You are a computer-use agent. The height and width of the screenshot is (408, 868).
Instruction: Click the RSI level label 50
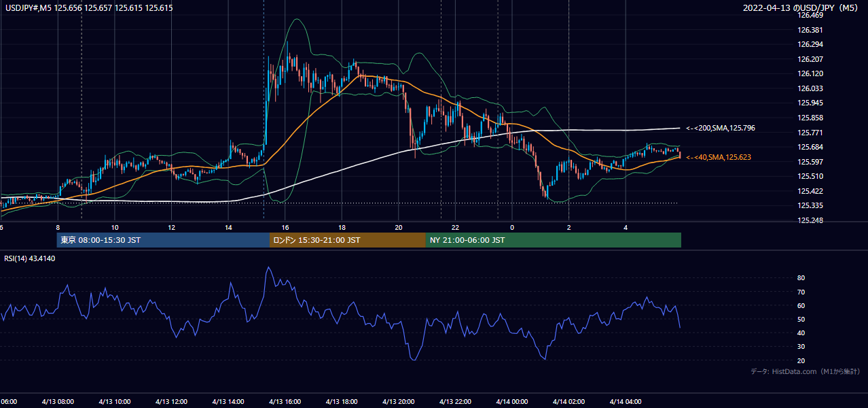(x=801, y=319)
